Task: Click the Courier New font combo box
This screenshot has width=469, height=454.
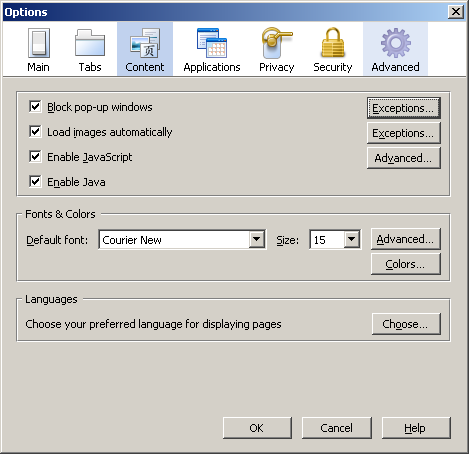Action: 182,239
